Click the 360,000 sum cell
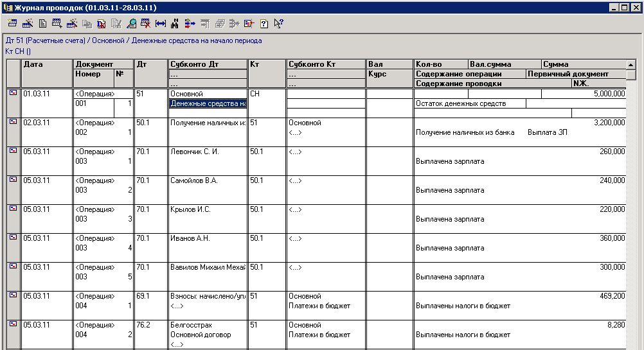 tap(612, 238)
